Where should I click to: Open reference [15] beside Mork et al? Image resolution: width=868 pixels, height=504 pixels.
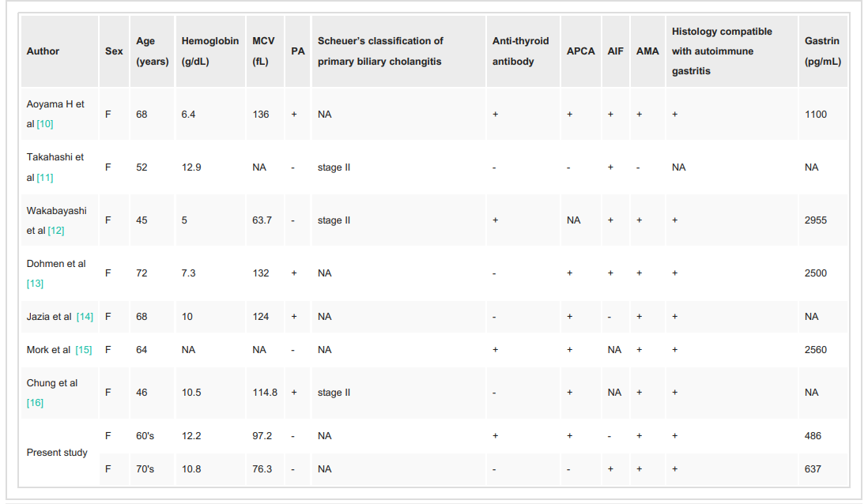coord(82,350)
